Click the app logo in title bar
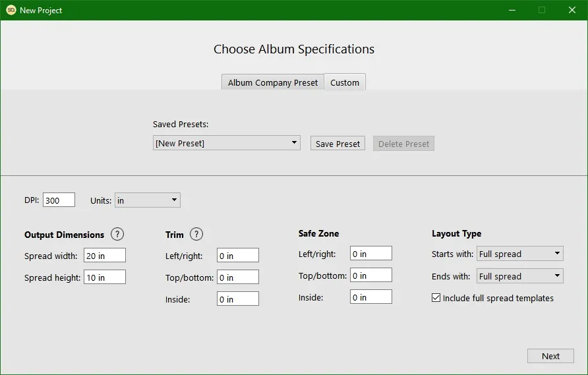The image size is (588, 375). [11, 10]
